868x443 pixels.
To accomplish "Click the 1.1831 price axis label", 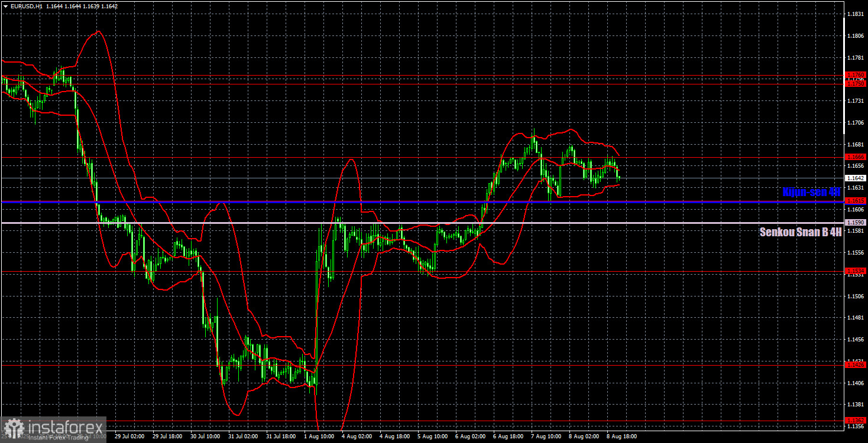I will coord(856,14).
